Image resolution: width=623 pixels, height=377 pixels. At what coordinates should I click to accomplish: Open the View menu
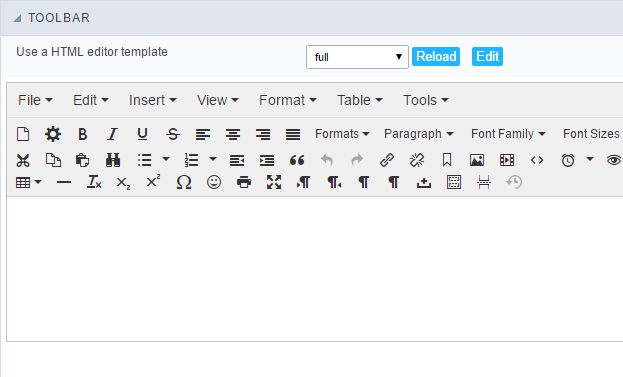tap(218, 100)
